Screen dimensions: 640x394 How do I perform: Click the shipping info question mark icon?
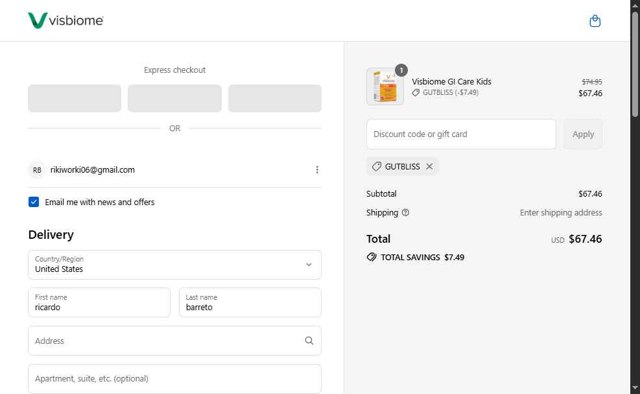coord(405,212)
